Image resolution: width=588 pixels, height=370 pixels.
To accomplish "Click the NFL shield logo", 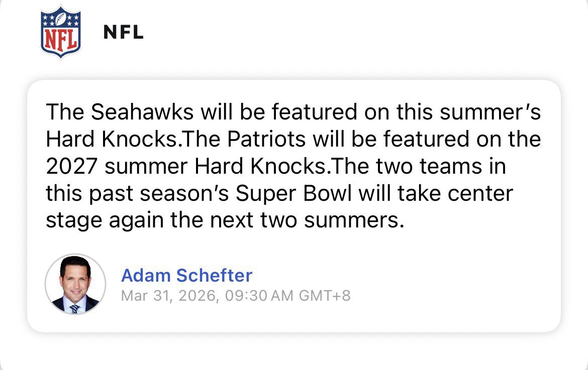I will (60, 33).
